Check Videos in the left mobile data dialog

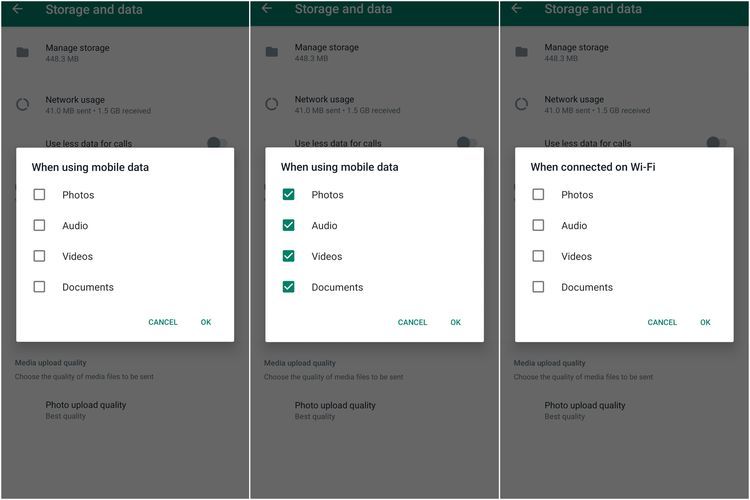[39, 256]
